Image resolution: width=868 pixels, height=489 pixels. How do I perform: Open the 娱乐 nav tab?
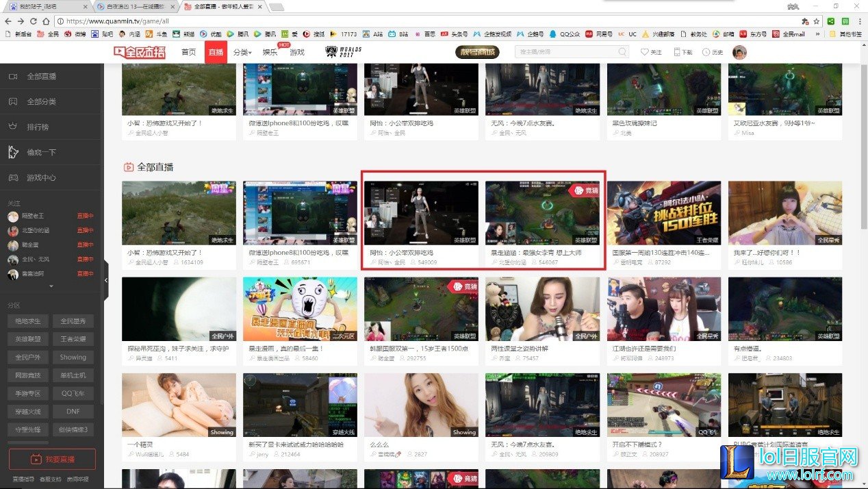(270, 52)
